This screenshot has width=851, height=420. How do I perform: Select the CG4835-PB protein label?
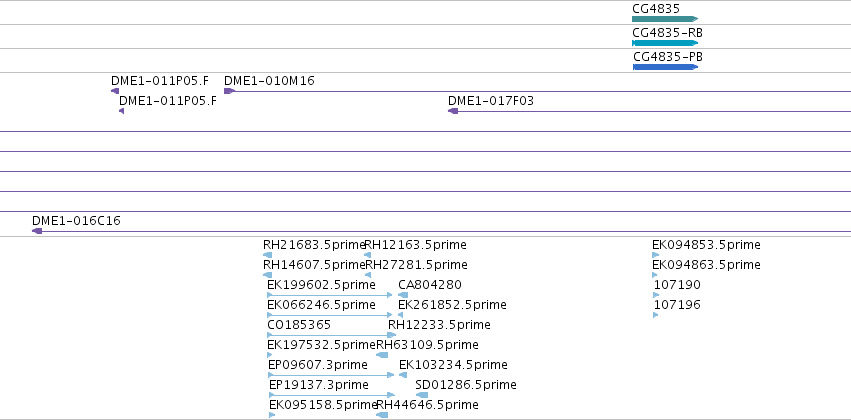[x=668, y=57]
